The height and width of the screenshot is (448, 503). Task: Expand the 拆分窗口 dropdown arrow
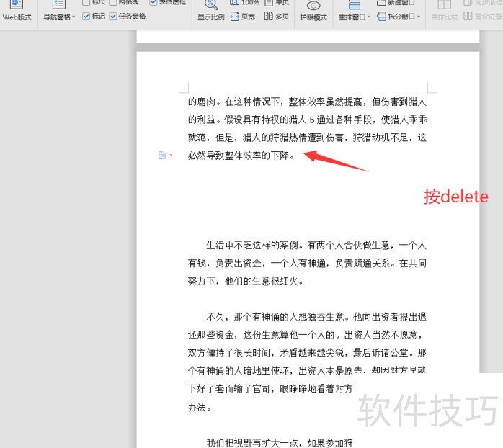pyautogui.click(x=421, y=17)
